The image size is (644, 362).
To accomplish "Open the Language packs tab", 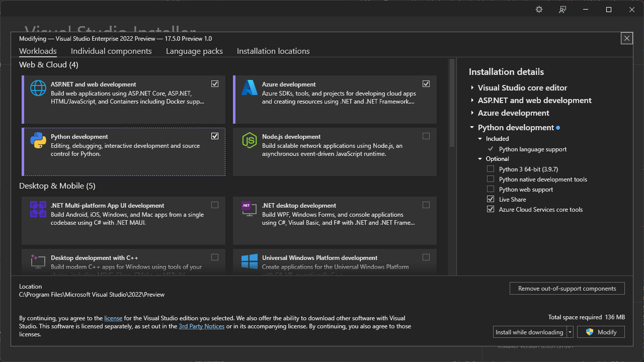I will pos(194,51).
